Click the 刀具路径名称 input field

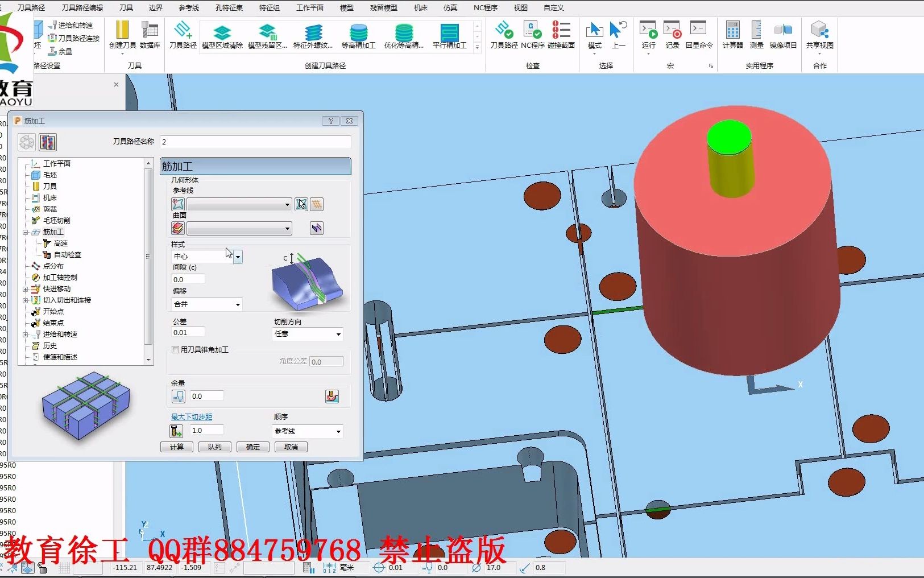click(x=255, y=142)
